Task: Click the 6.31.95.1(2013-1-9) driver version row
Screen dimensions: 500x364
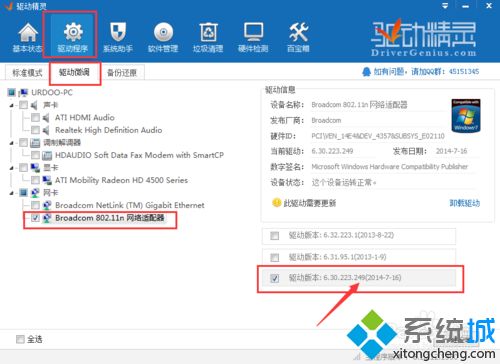Action: coord(359,257)
